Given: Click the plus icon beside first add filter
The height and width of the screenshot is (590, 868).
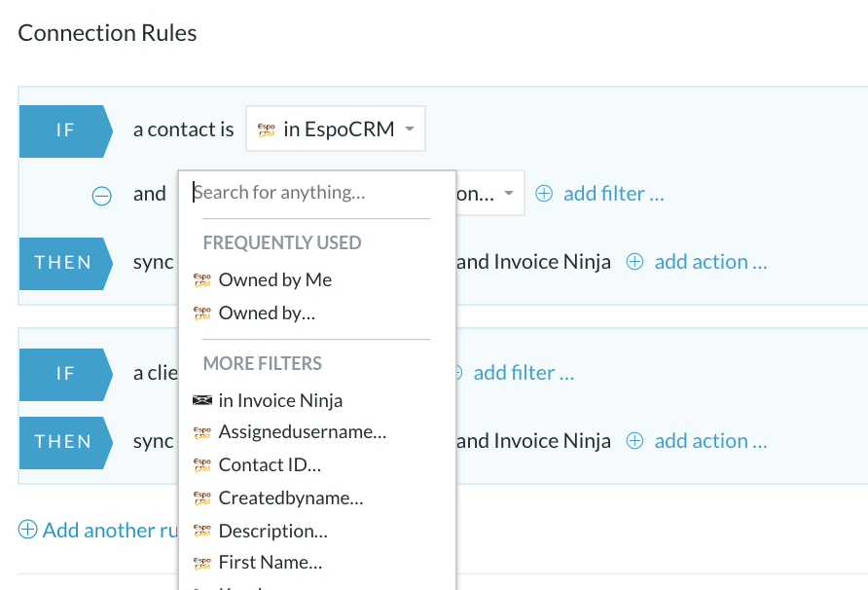Looking at the screenshot, I should click(x=545, y=194).
